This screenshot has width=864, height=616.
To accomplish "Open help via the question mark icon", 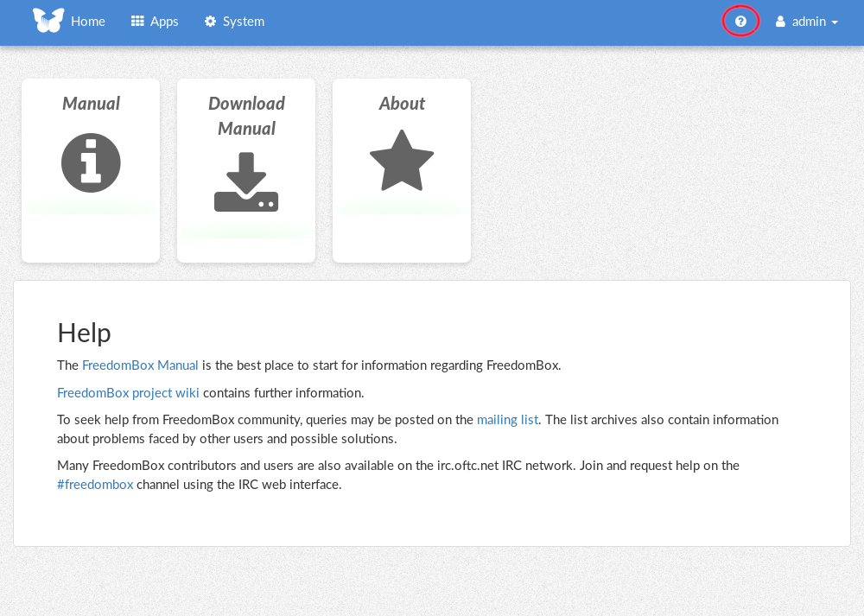I will [740, 22].
